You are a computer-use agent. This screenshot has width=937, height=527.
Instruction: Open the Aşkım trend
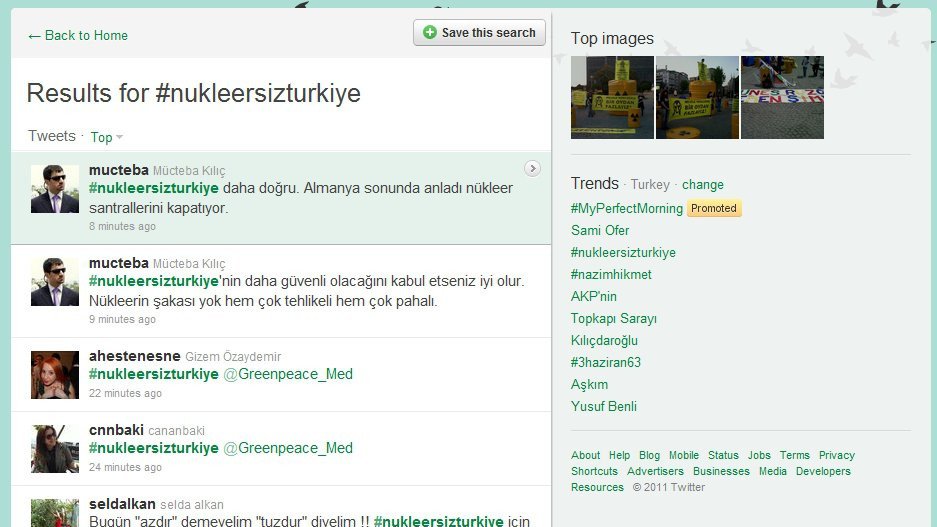coord(589,385)
